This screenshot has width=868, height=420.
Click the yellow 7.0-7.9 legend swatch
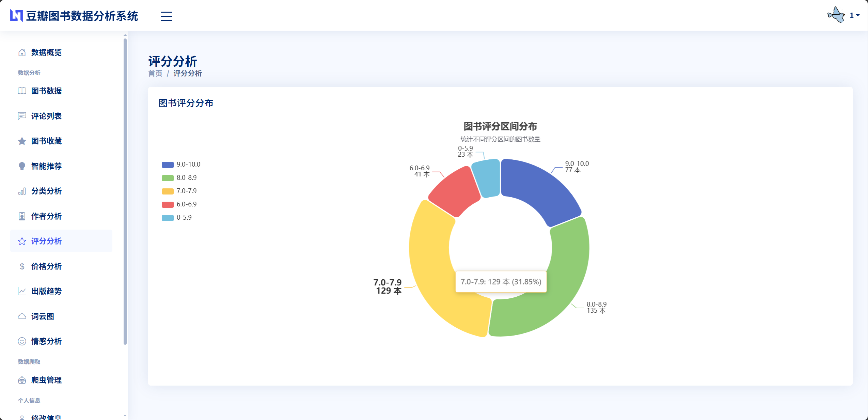click(x=168, y=191)
